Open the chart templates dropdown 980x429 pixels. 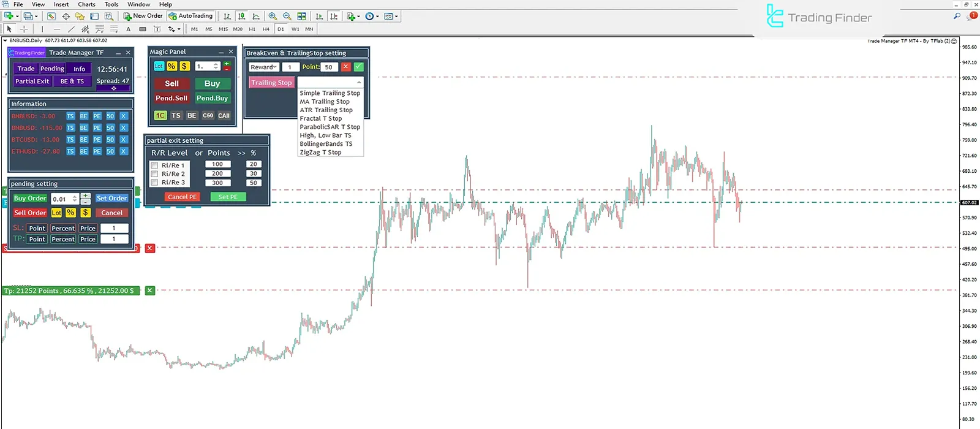pos(391,17)
